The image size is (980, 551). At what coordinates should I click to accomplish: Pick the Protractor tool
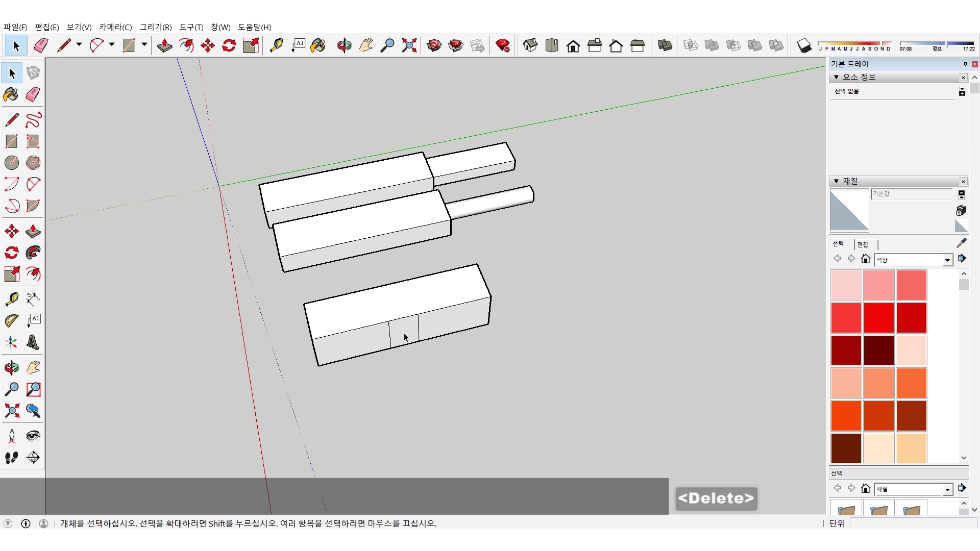point(11,320)
